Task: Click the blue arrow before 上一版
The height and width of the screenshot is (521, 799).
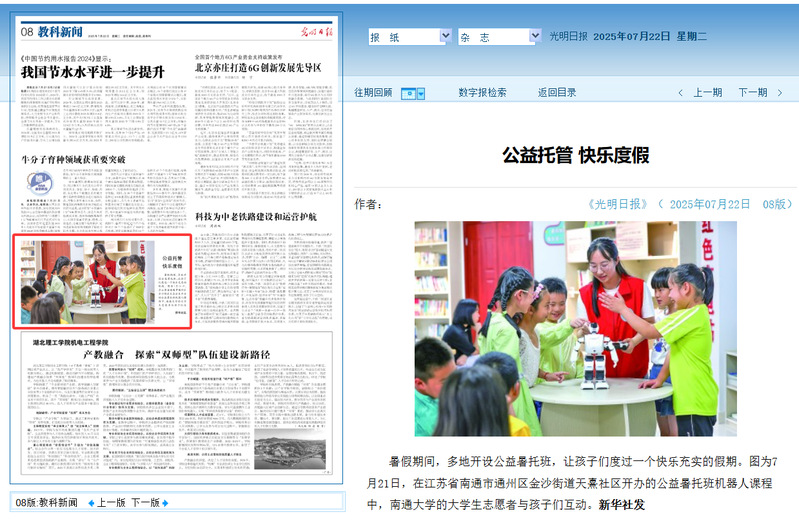Action: pos(89,502)
